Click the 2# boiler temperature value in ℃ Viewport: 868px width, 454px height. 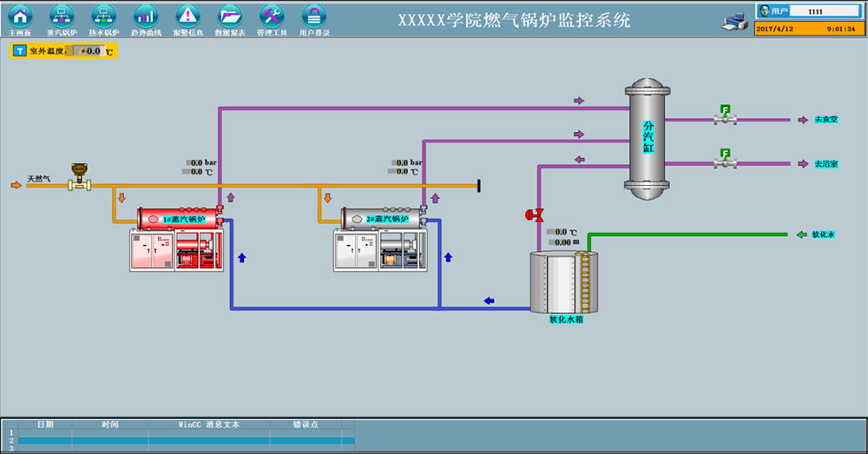[398, 172]
